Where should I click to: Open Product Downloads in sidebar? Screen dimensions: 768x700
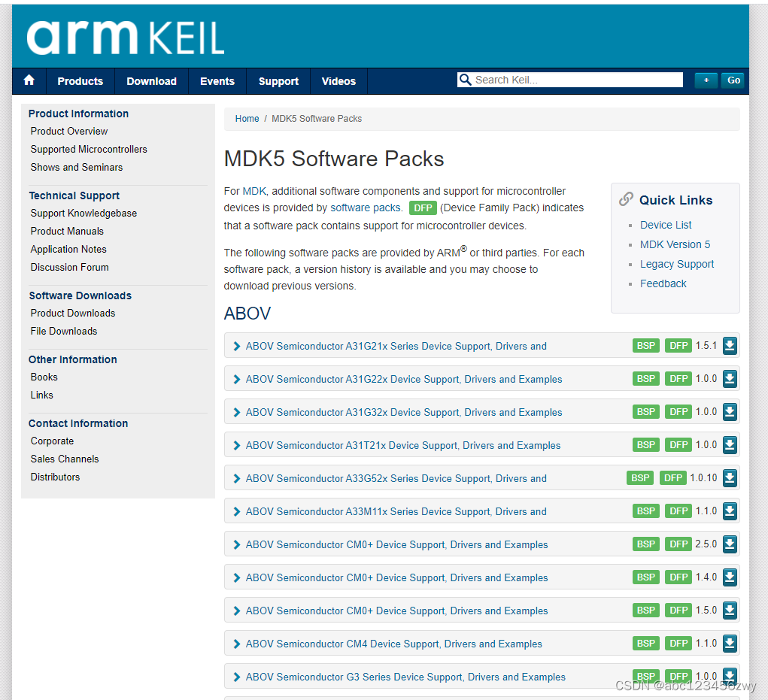click(73, 314)
